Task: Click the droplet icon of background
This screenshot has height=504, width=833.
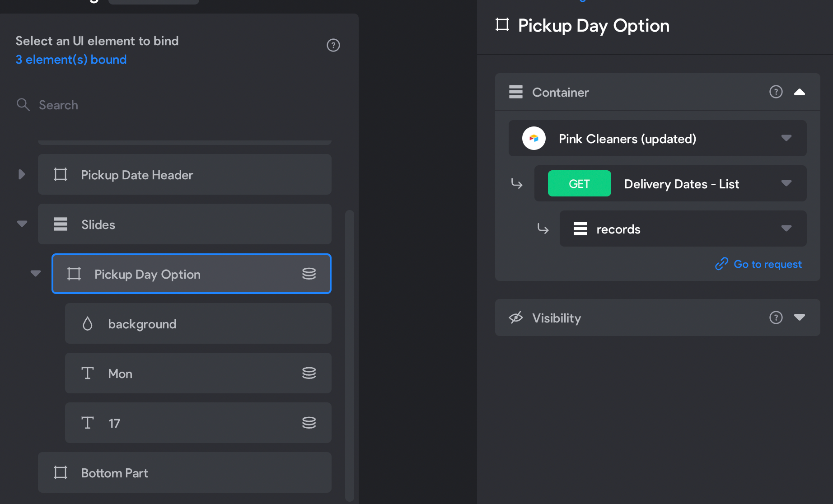Action: (x=88, y=323)
